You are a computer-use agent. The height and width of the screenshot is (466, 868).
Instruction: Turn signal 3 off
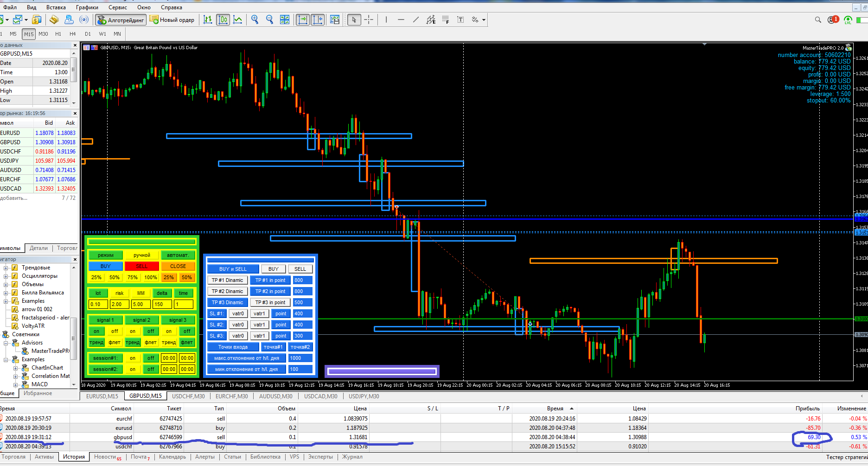pyautogui.click(x=187, y=331)
